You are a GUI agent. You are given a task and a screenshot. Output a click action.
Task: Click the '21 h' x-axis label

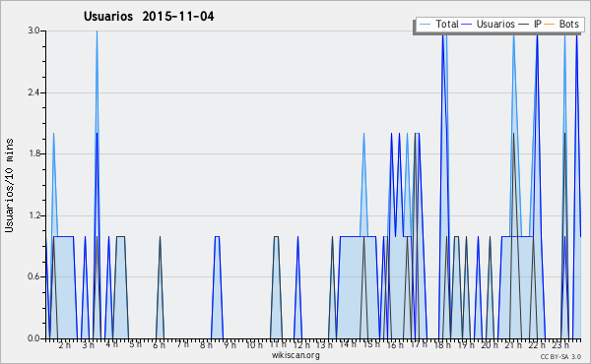[x=513, y=345]
